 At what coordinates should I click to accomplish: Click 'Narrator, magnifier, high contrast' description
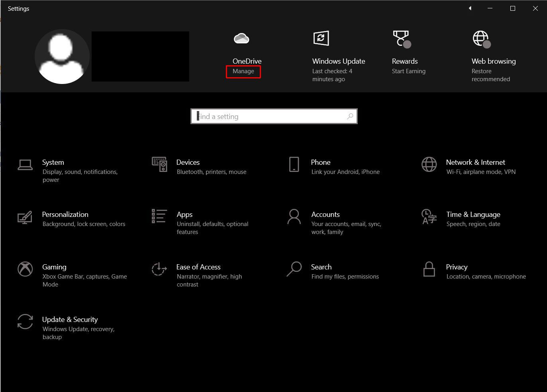click(x=210, y=281)
